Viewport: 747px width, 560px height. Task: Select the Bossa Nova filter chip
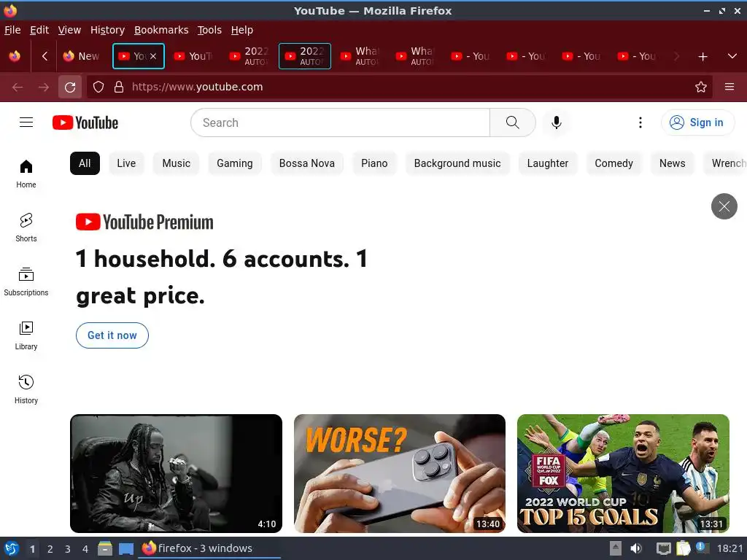pos(307,163)
